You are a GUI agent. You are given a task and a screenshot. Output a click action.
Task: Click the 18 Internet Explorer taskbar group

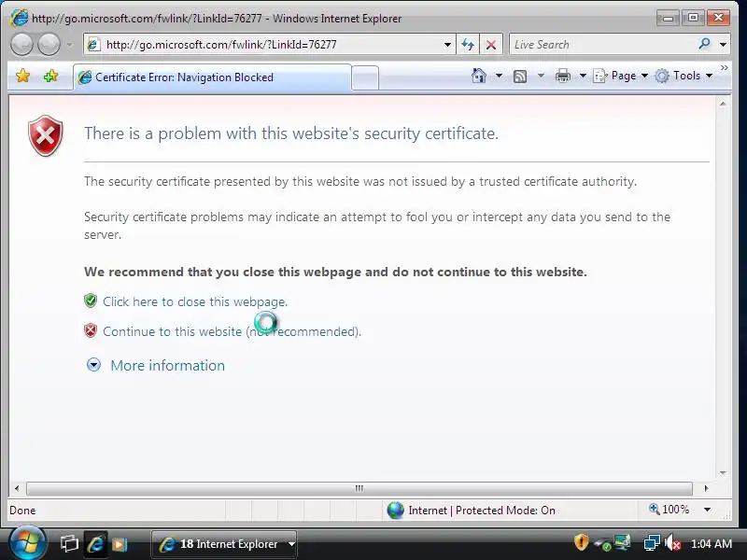tap(224, 544)
